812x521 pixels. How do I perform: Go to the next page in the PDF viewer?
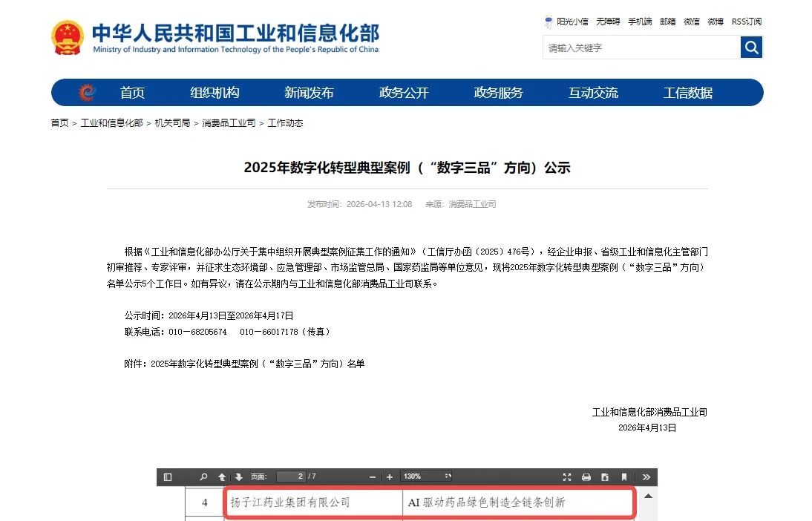pos(239,476)
